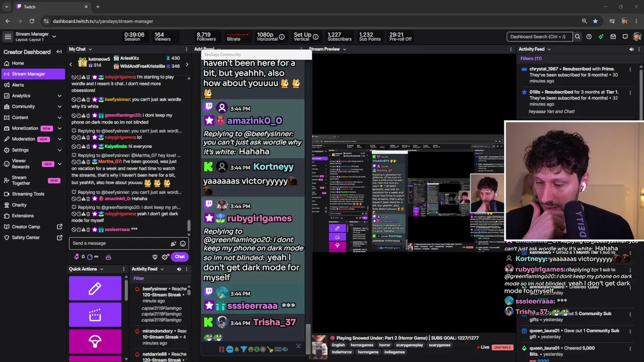644x362 pixels.
Task: Expand the Moderation section
Action: click(x=59, y=139)
